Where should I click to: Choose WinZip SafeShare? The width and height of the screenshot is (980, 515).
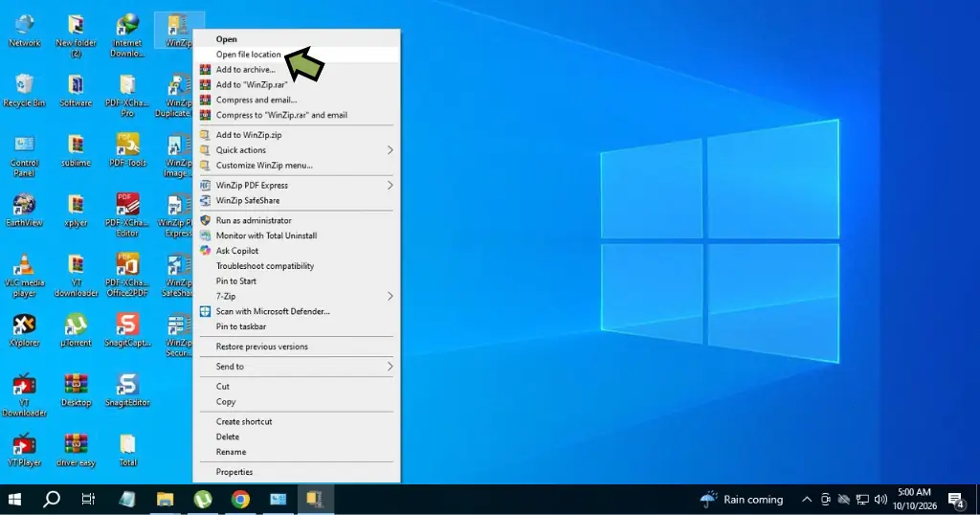pyautogui.click(x=297, y=201)
